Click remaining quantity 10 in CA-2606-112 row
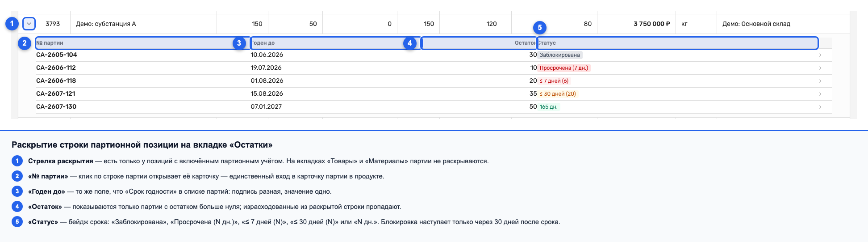 (534, 68)
